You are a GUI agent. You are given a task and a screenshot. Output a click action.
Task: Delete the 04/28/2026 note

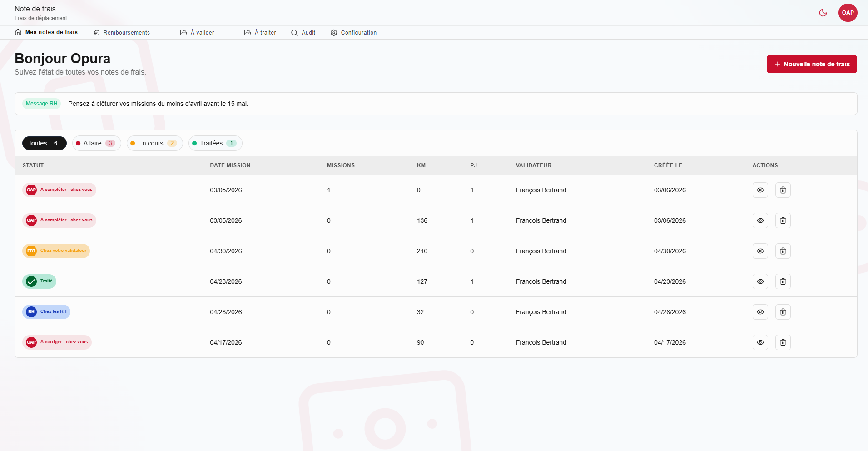point(783,312)
